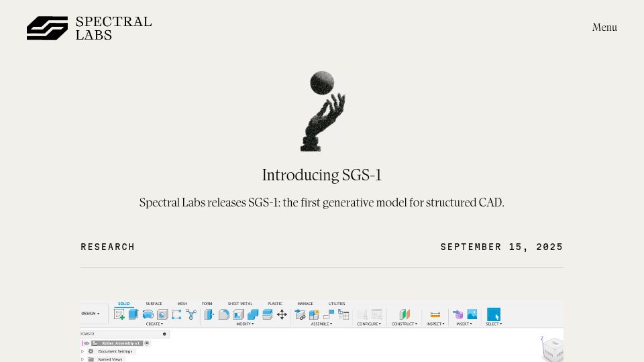The width and height of the screenshot is (644, 362).
Task: Click the Create Form box icon
Action: (x=176, y=314)
